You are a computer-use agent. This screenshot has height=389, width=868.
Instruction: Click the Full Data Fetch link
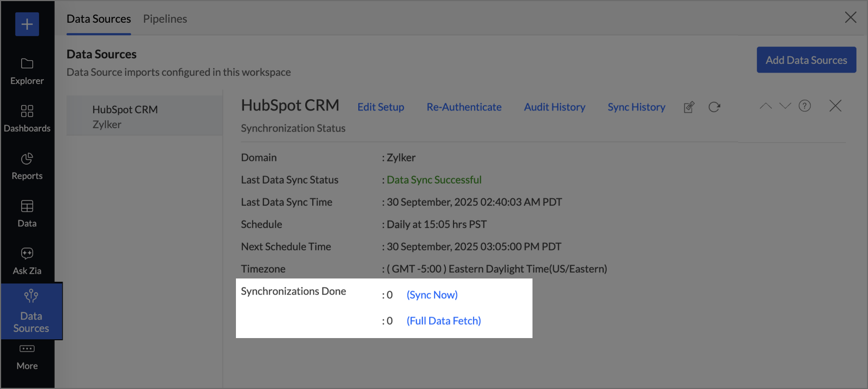click(x=444, y=321)
